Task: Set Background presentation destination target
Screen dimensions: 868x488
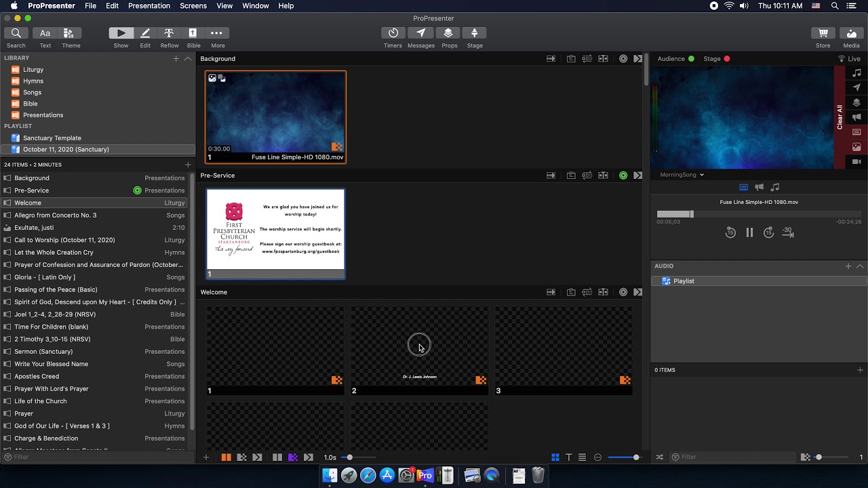Action: 623,59
